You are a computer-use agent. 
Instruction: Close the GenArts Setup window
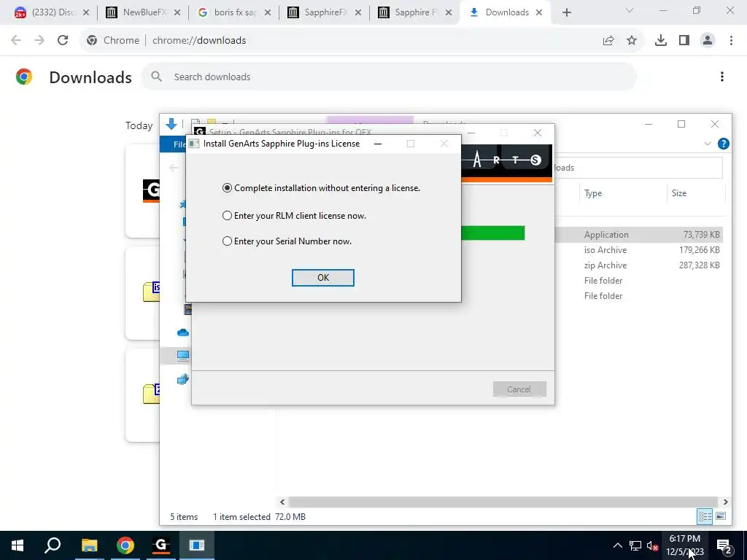[538, 133]
